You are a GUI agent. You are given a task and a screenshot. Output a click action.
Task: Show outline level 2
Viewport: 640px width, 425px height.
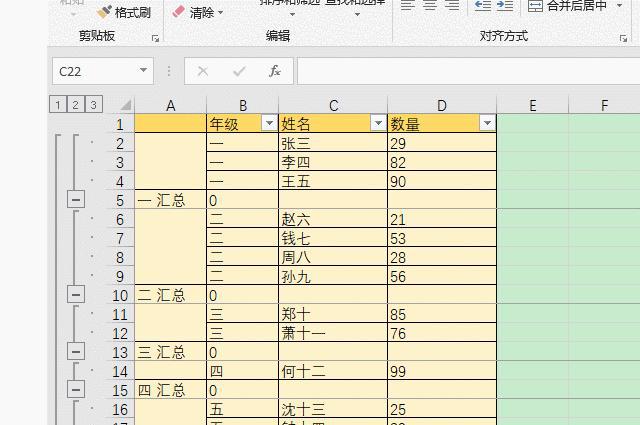click(x=76, y=105)
